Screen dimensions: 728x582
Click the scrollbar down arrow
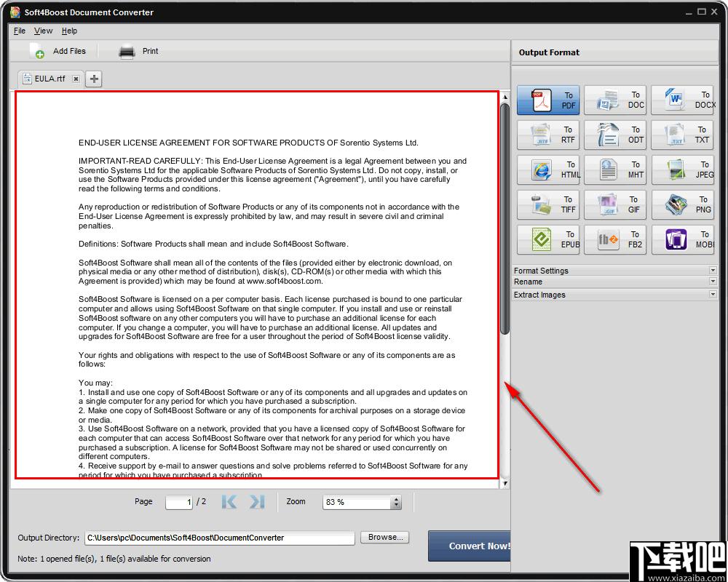(x=505, y=484)
